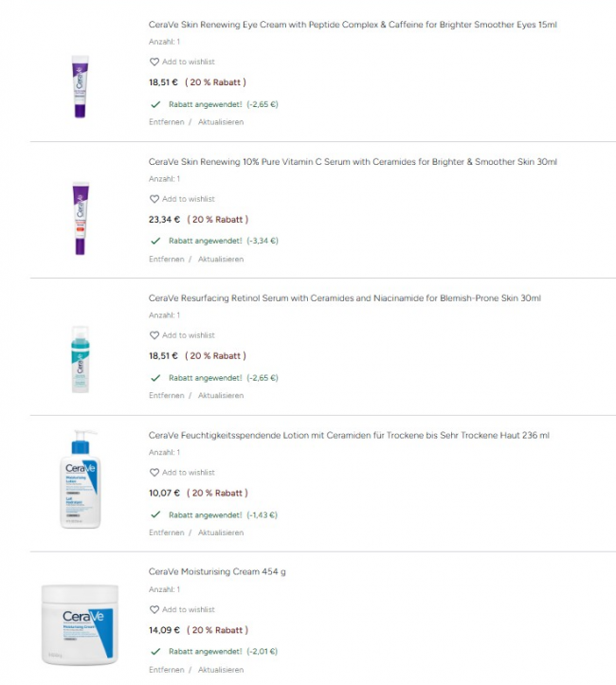Open CeraVe Skin Renewing Eye Cream title

pyautogui.click(x=353, y=24)
